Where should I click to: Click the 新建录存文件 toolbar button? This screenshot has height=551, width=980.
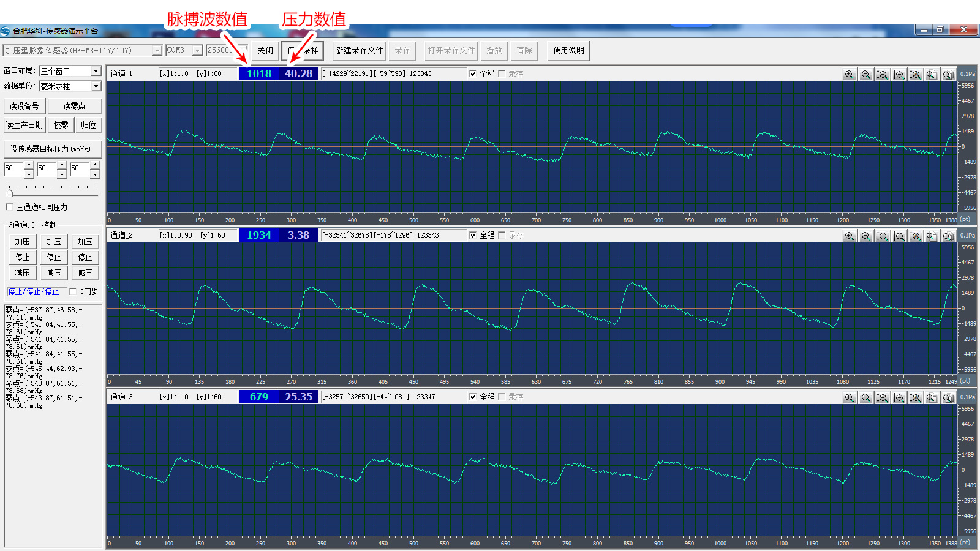359,50
